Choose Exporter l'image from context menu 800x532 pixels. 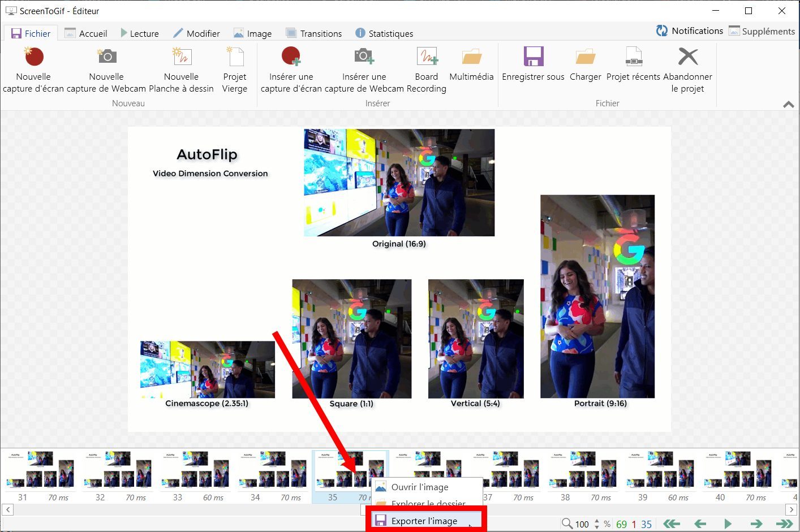tap(427, 521)
